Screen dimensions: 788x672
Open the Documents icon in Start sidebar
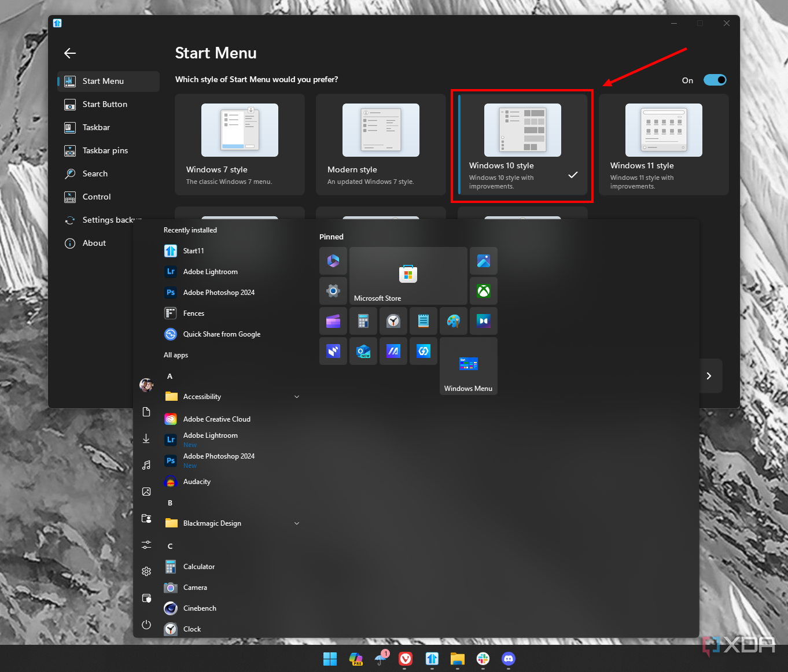click(x=146, y=412)
